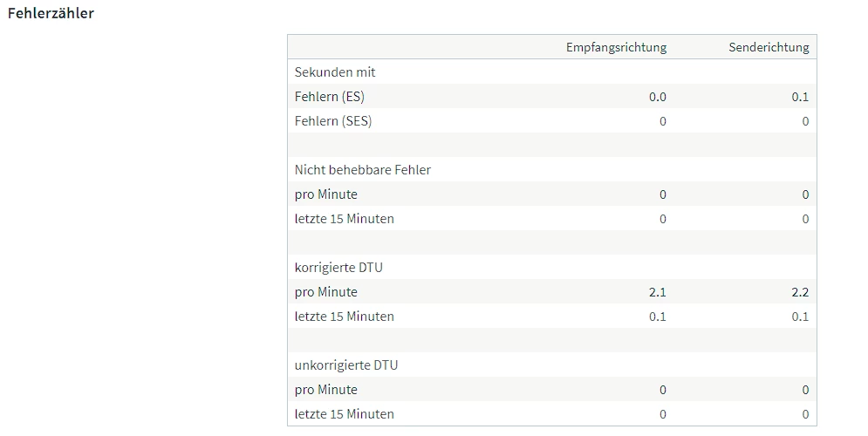Click 'letzte 15 Minuten' under Nicht behebbare Fehler
This screenshot has height=436, width=868.
pyautogui.click(x=345, y=219)
